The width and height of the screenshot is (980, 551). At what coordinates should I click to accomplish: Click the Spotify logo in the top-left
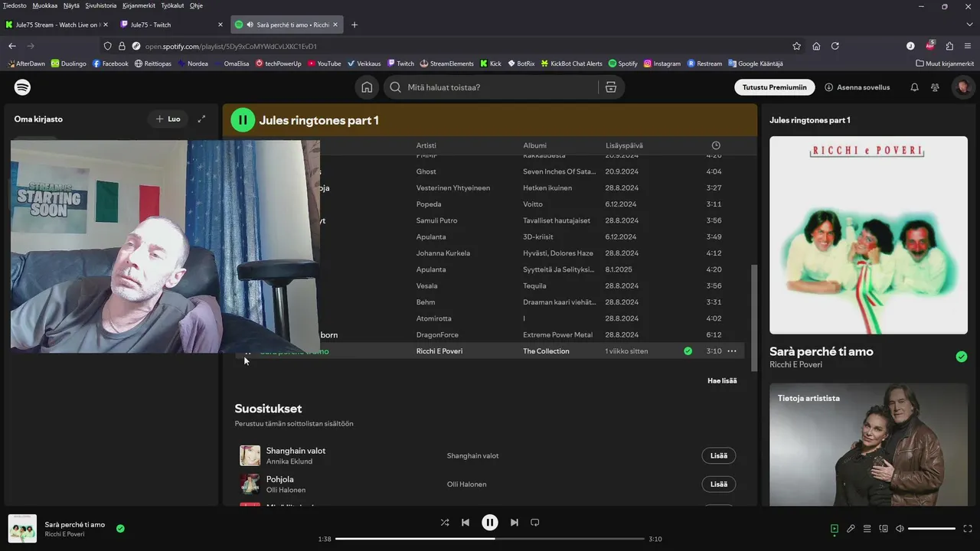[23, 87]
